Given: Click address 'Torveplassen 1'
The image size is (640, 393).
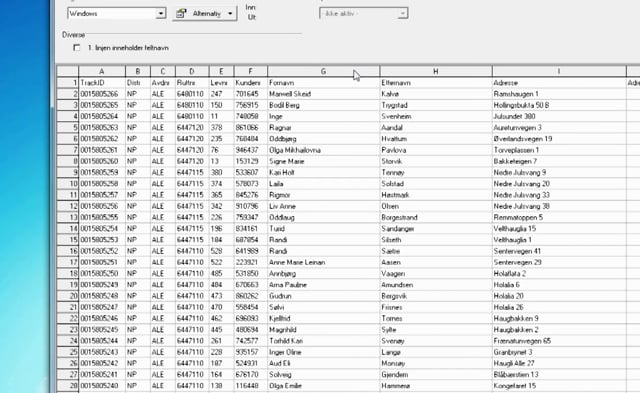Looking at the screenshot, I should (x=516, y=150).
